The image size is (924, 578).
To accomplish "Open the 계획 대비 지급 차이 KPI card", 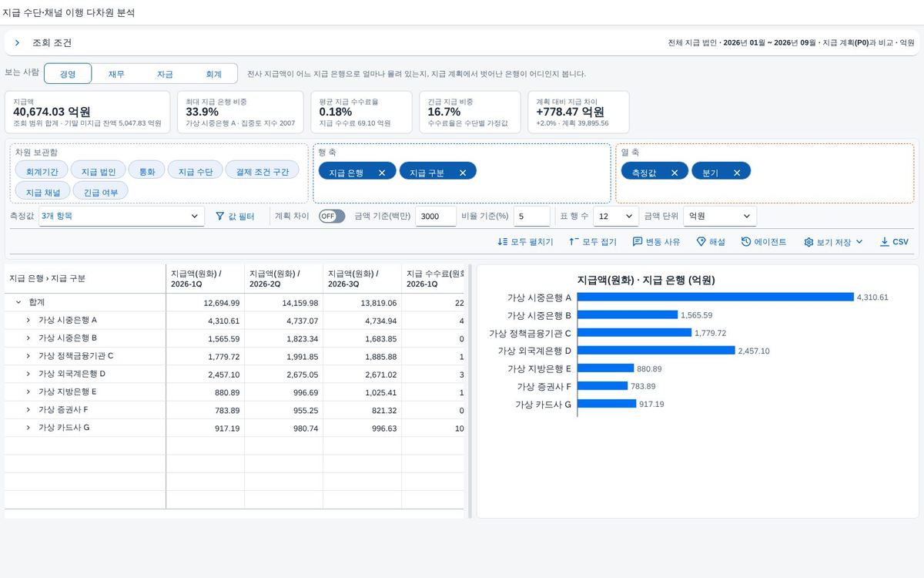I will pyautogui.click(x=578, y=113).
